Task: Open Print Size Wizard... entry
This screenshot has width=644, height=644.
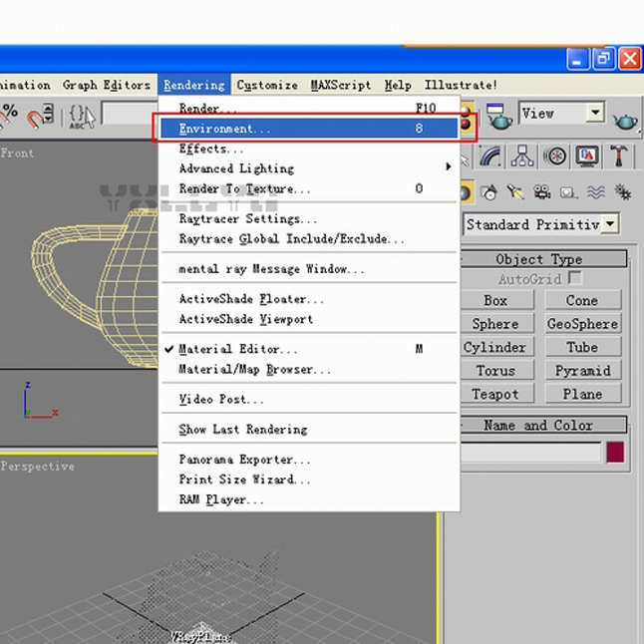Action: tap(309, 480)
